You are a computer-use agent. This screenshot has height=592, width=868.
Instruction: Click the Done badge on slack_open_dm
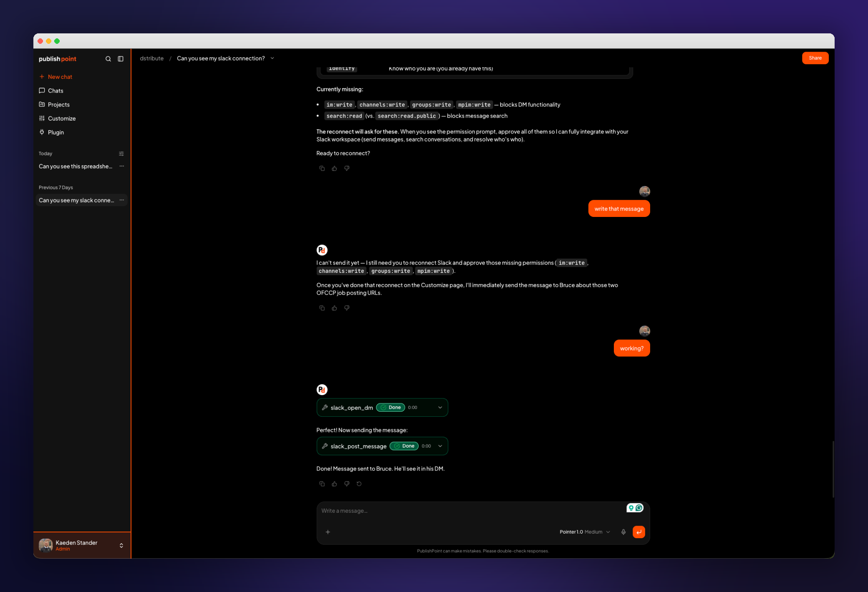point(391,408)
